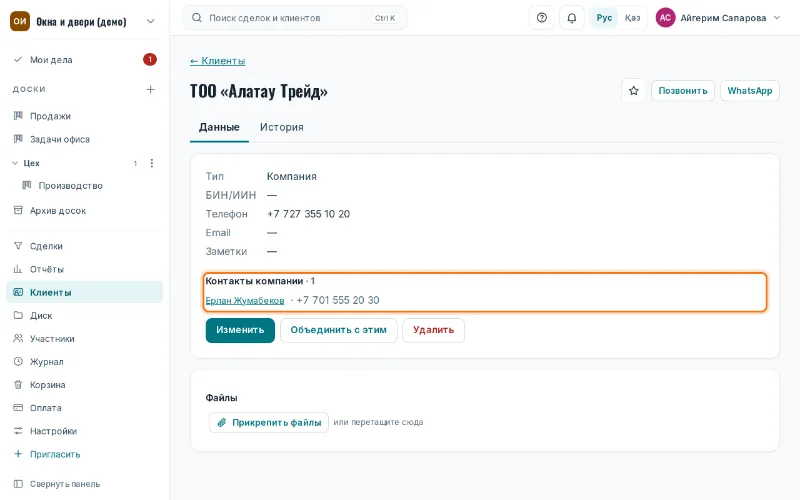Click the Позвонить button
Image resolution: width=800 pixels, height=500 pixels.
pos(683,91)
